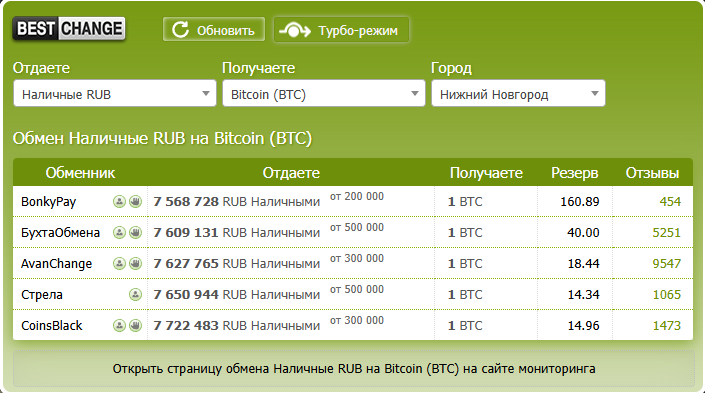This screenshot has width=705, height=393.
Task: Click the BestChange logo
Action: [x=69, y=29]
